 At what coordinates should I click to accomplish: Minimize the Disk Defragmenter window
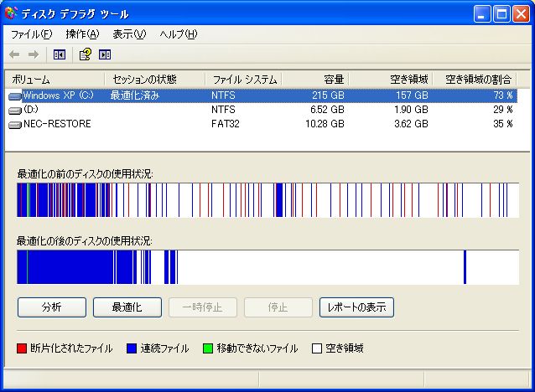pos(482,14)
